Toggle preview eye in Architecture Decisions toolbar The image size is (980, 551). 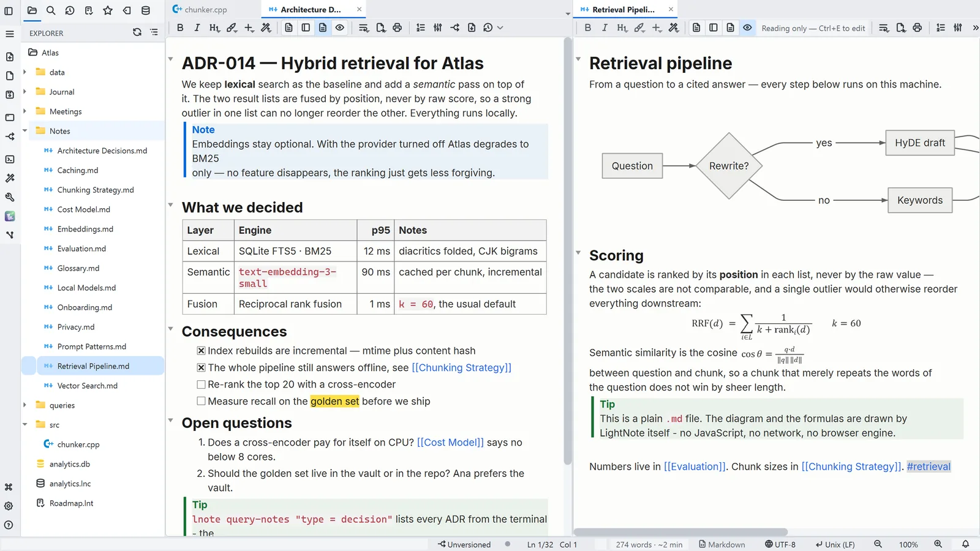click(340, 28)
